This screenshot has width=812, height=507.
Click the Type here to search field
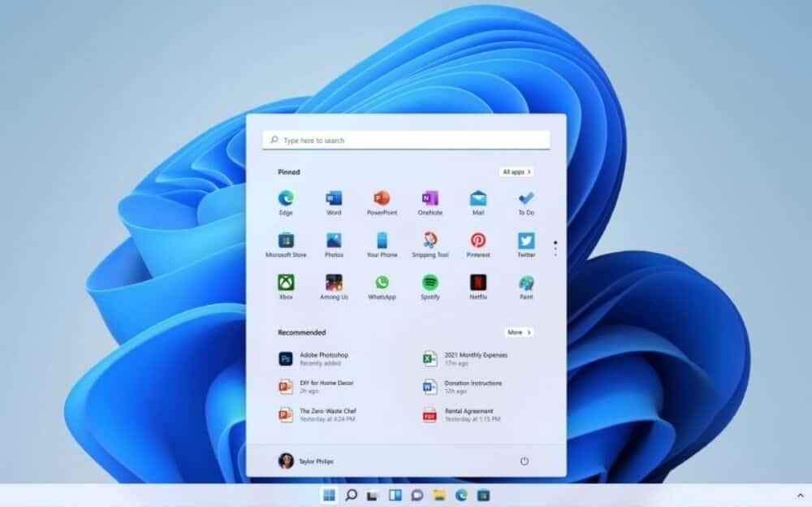(406, 141)
